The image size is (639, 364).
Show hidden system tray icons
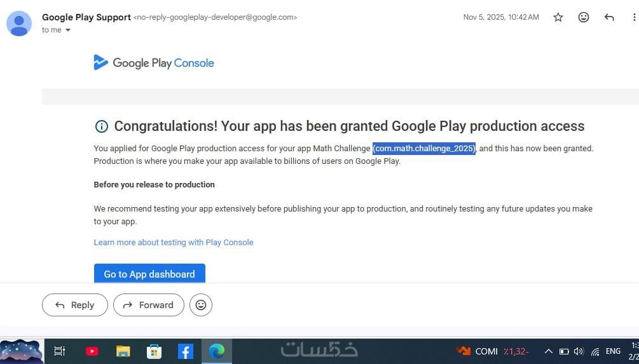click(x=548, y=351)
